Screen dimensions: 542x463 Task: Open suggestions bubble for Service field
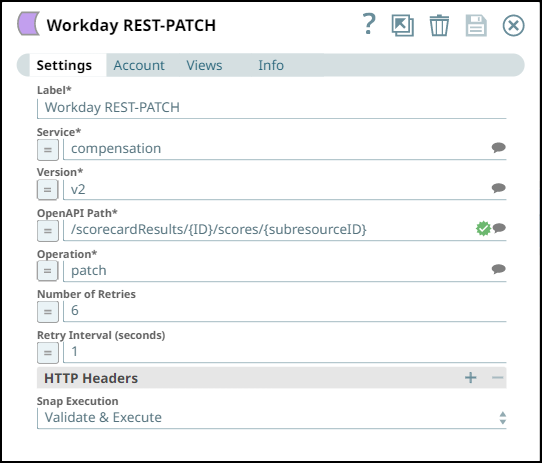(498, 148)
